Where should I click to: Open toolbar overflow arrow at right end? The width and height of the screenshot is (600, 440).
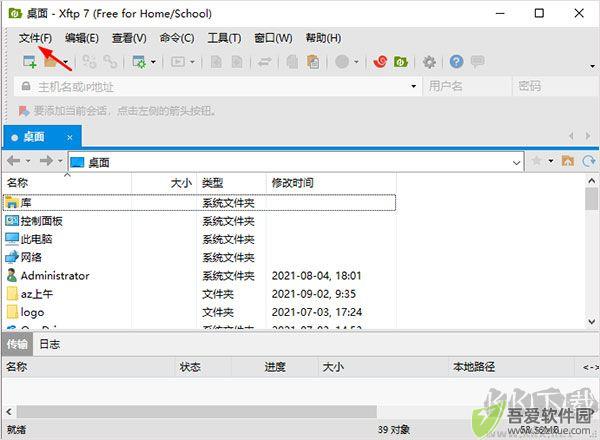tap(592, 67)
